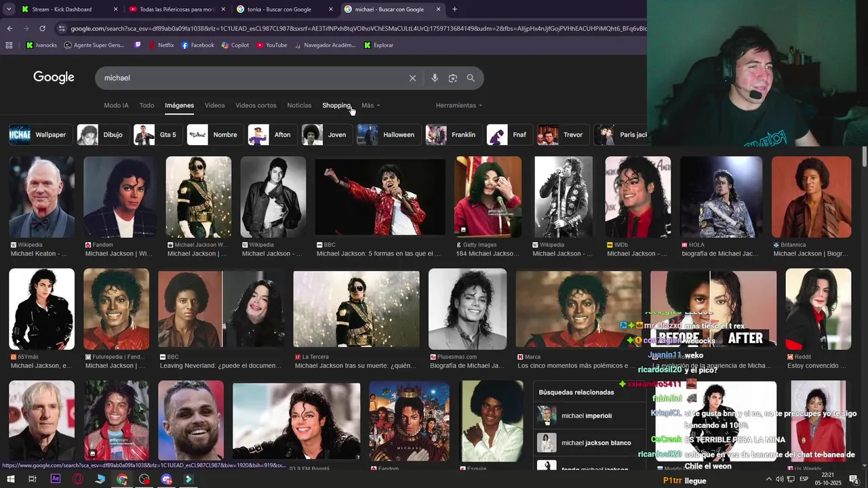The image size is (868, 488).
Task: Filter by Afton chip
Action: click(x=271, y=135)
